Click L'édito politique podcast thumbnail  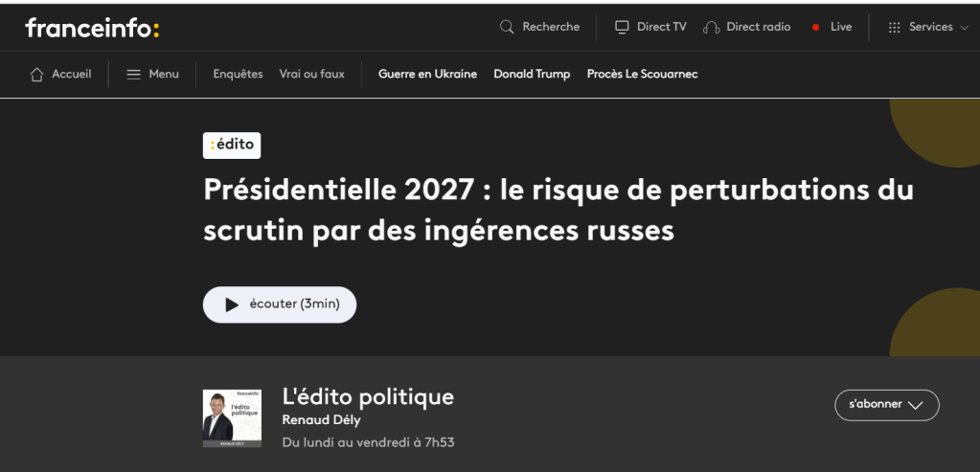point(232,418)
